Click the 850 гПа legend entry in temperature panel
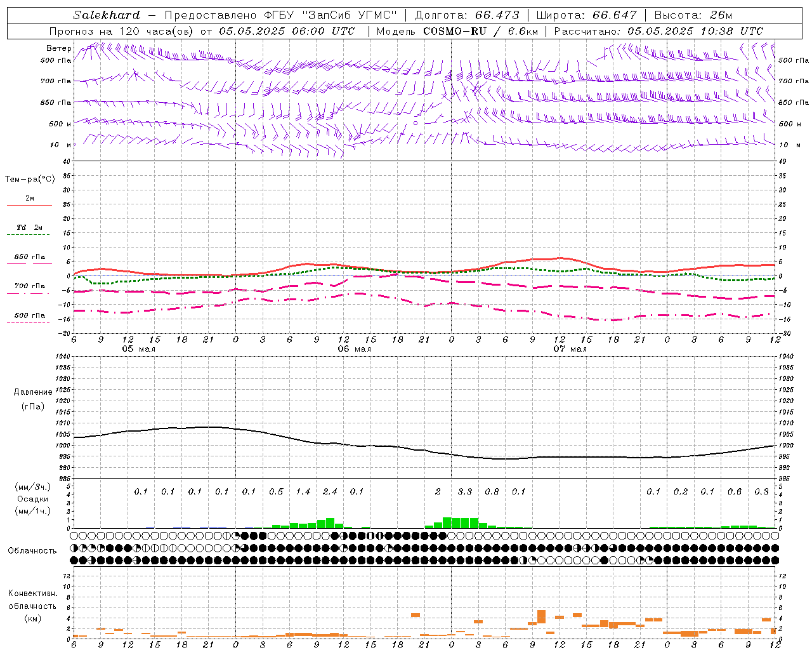812x650 pixels. 30,257
